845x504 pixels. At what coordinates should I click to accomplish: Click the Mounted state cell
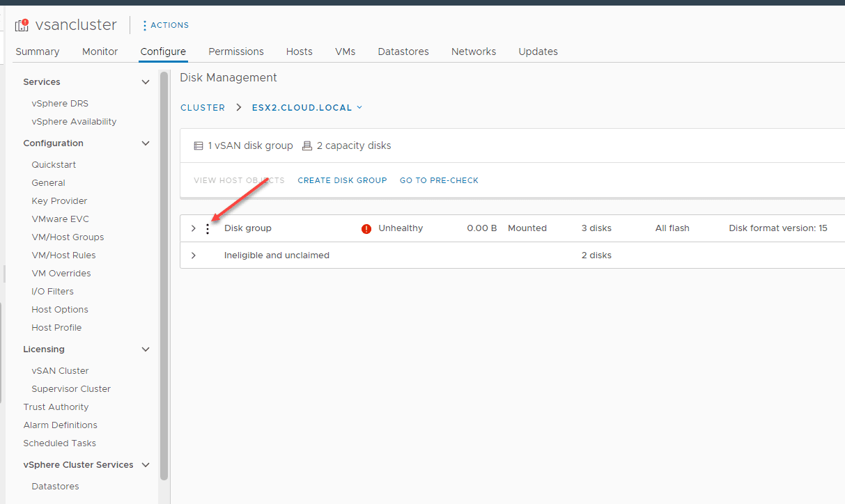pyautogui.click(x=527, y=228)
